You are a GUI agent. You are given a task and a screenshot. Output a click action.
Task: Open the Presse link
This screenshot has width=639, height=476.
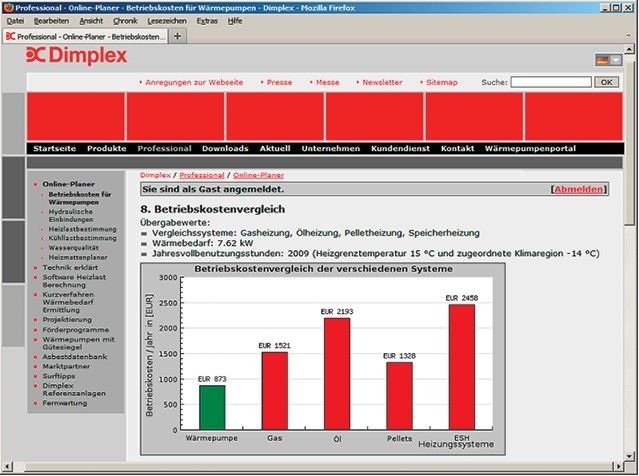(277, 82)
